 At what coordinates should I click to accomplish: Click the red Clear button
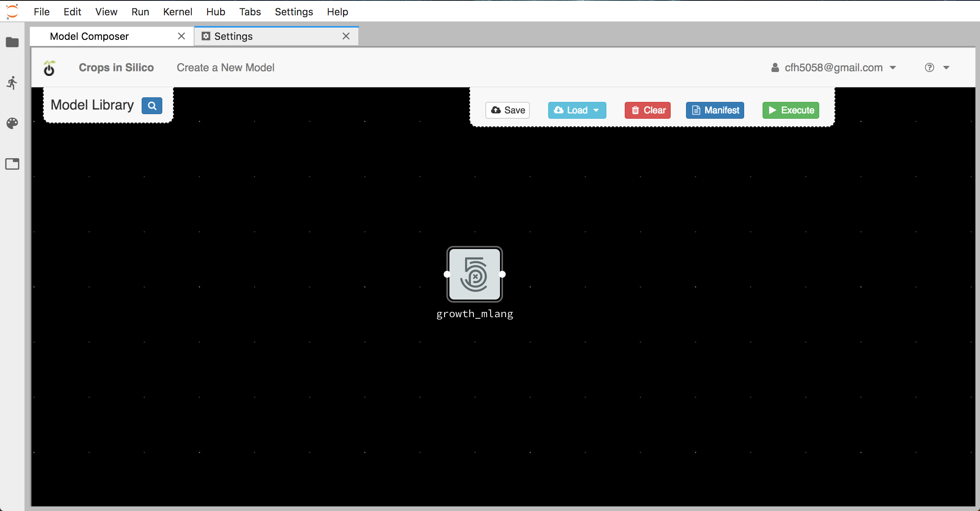(x=648, y=110)
